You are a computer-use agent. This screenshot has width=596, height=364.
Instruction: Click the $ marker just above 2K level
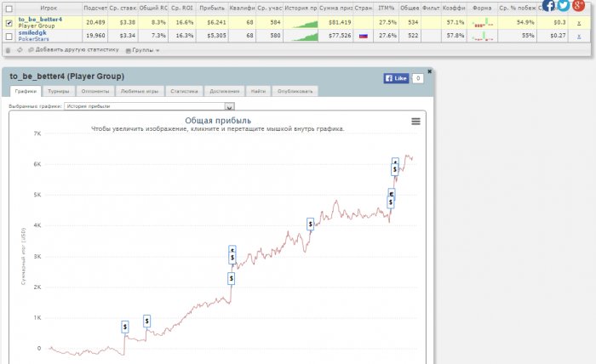[x=232, y=278]
